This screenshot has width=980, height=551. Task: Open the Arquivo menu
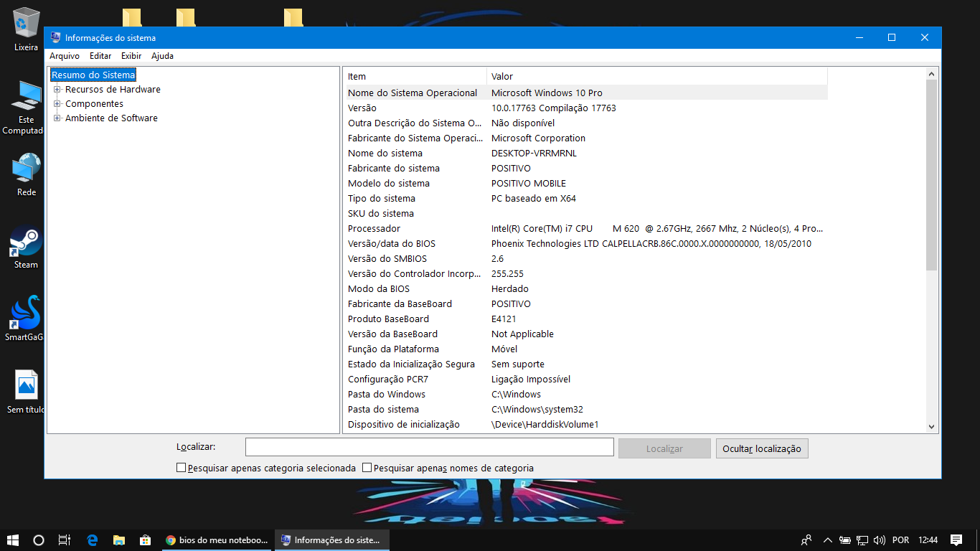pos(65,56)
